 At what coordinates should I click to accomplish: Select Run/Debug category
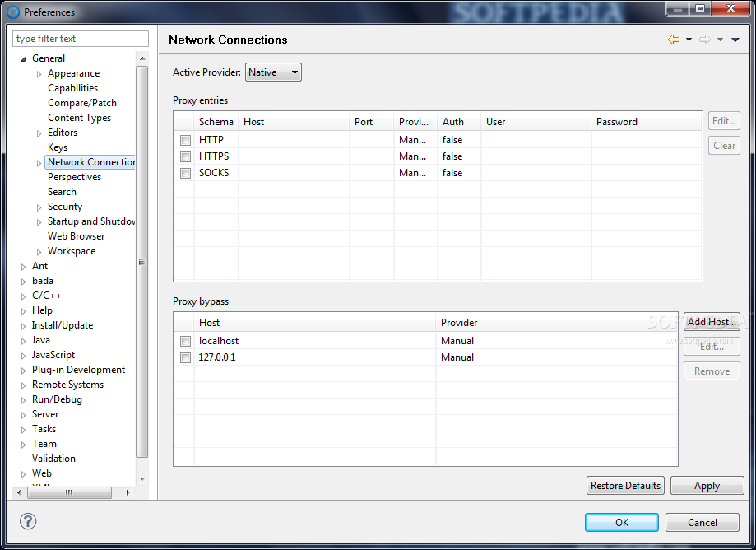(57, 399)
